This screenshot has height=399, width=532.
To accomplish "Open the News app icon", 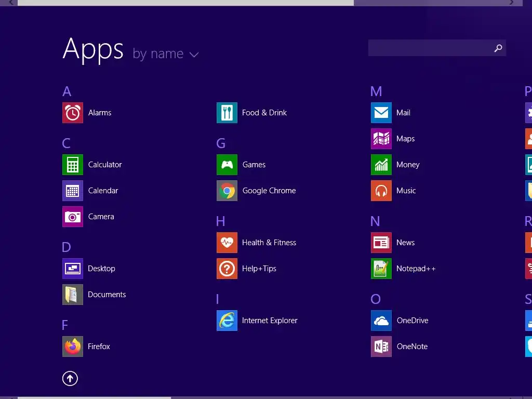I will pyautogui.click(x=381, y=243).
